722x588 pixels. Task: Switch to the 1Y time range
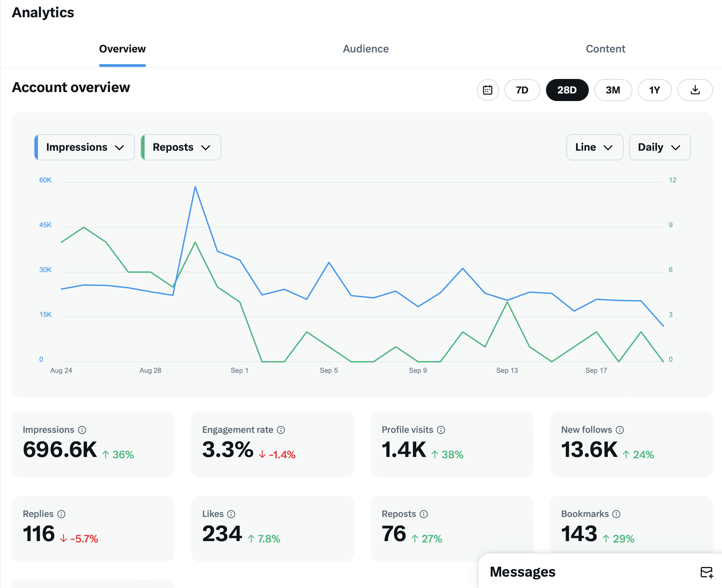[x=654, y=90]
